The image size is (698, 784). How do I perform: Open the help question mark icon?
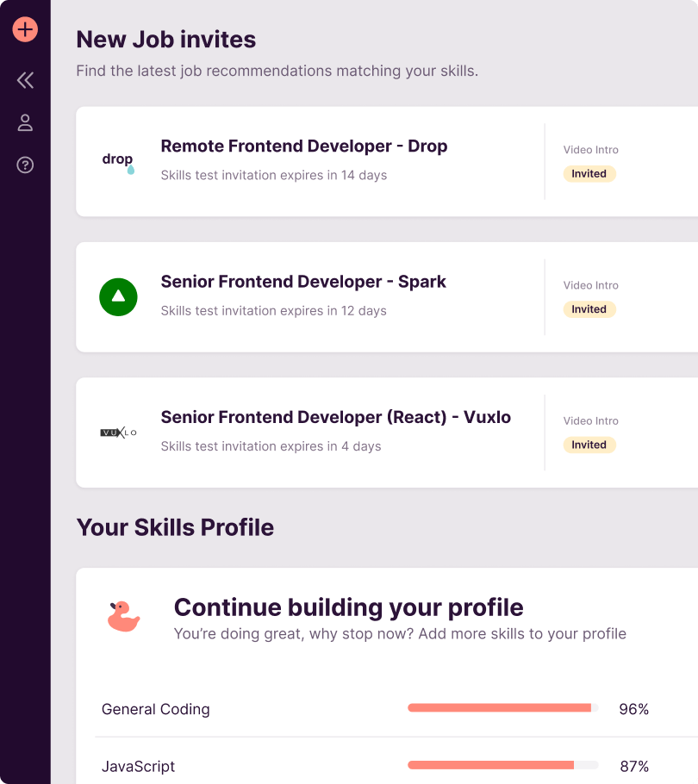coord(25,165)
